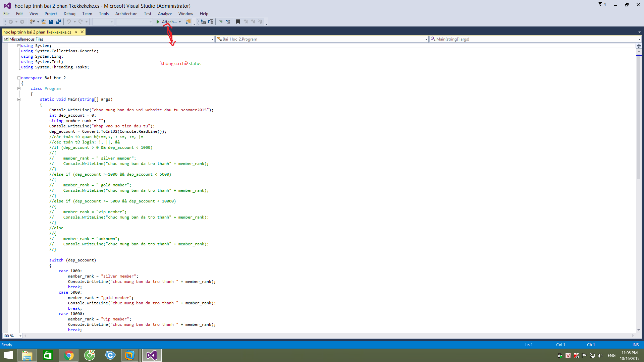Toggle a bookmark with the bookmark icon
Viewport: 644px width, 362px height.
[x=238, y=22]
